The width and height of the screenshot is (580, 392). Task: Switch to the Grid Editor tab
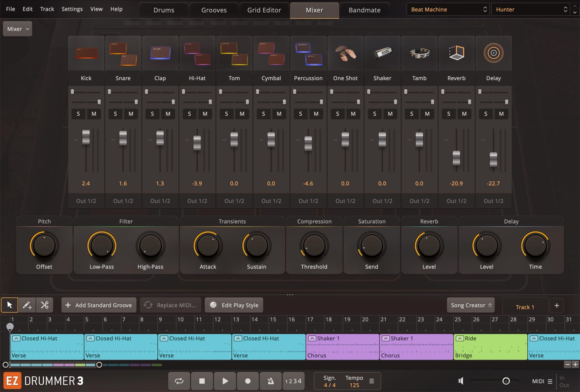[264, 10]
